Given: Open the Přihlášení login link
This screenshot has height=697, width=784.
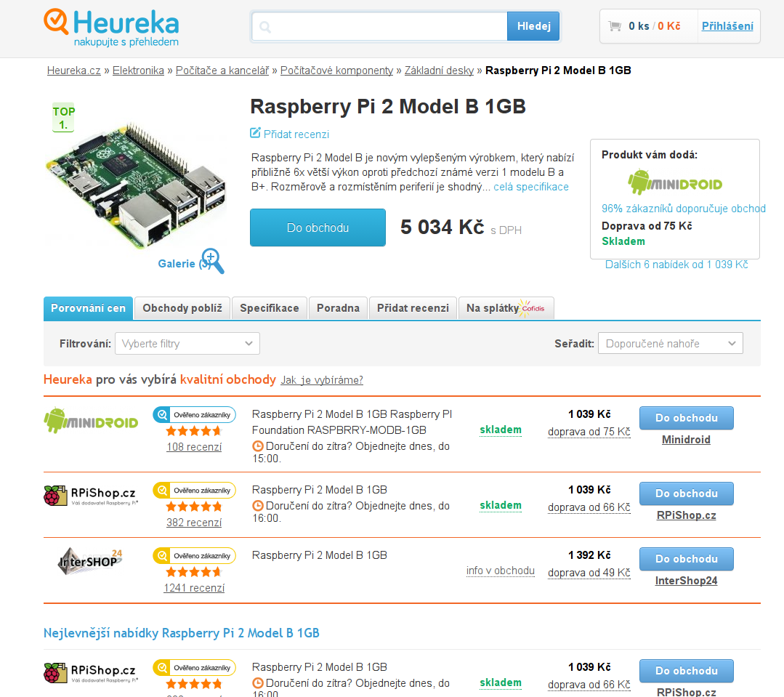Looking at the screenshot, I should (x=727, y=26).
